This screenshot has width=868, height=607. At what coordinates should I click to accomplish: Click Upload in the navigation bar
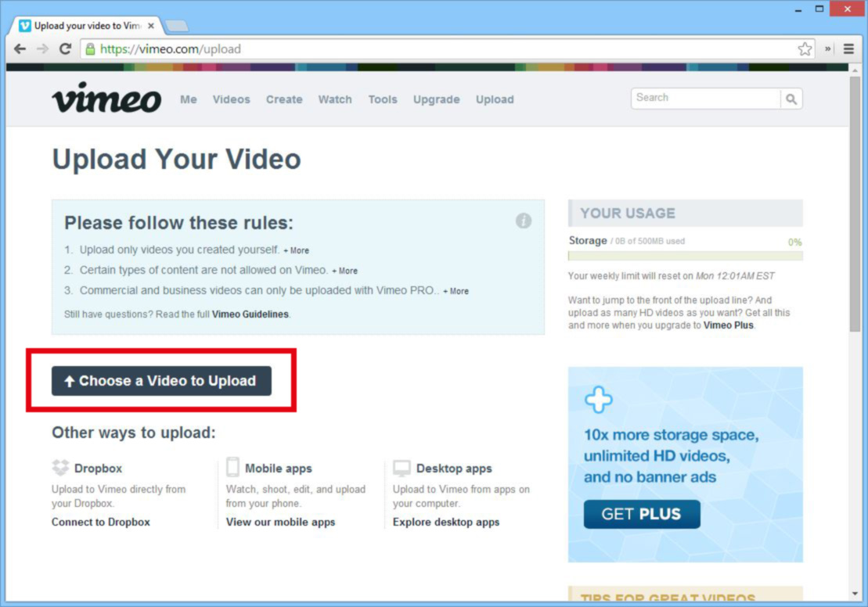(x=495, y=99)
